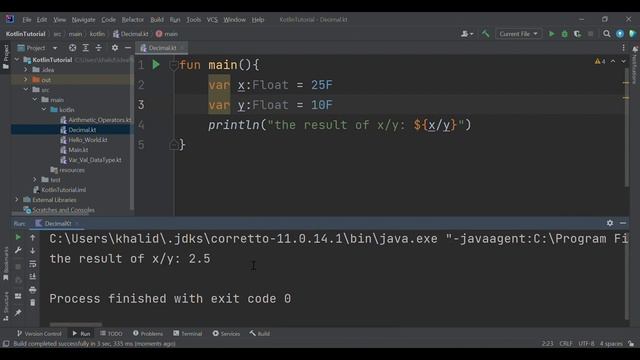Click wrench icon in Run panel sidebar
Screen dimensions: 640x360
click(x=18, y=250)
